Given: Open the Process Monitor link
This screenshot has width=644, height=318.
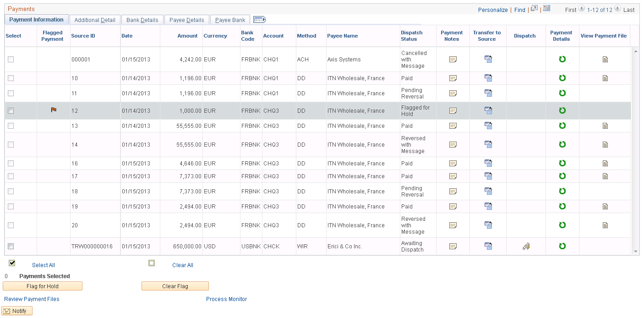Looking at the screenshot, I should point(226,299).
